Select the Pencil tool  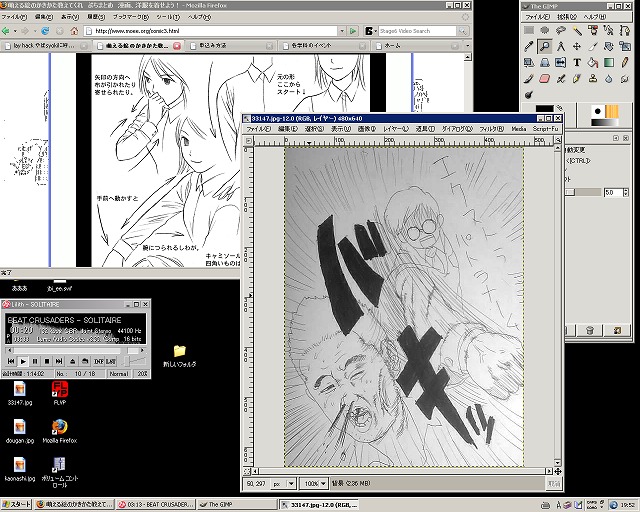tap(624, 62)
